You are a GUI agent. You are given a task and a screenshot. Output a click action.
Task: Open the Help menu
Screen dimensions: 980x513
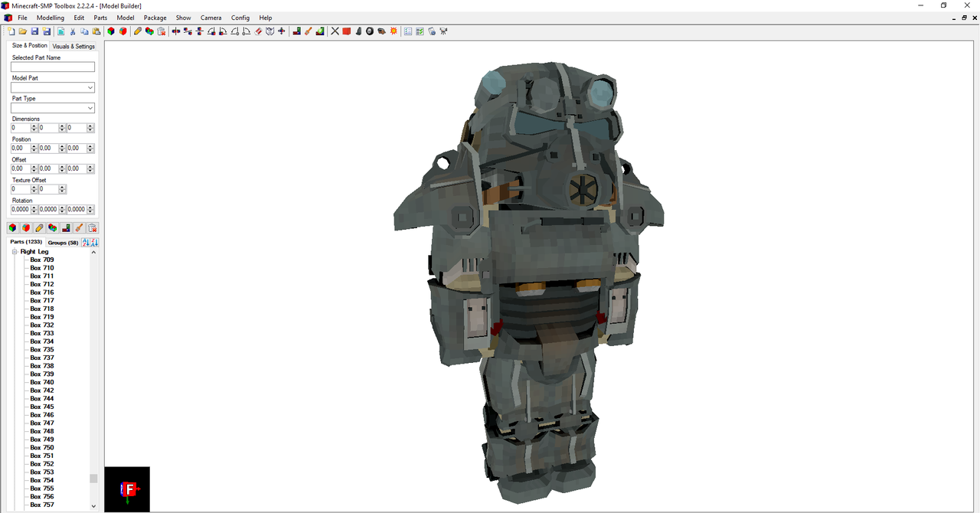266,18
